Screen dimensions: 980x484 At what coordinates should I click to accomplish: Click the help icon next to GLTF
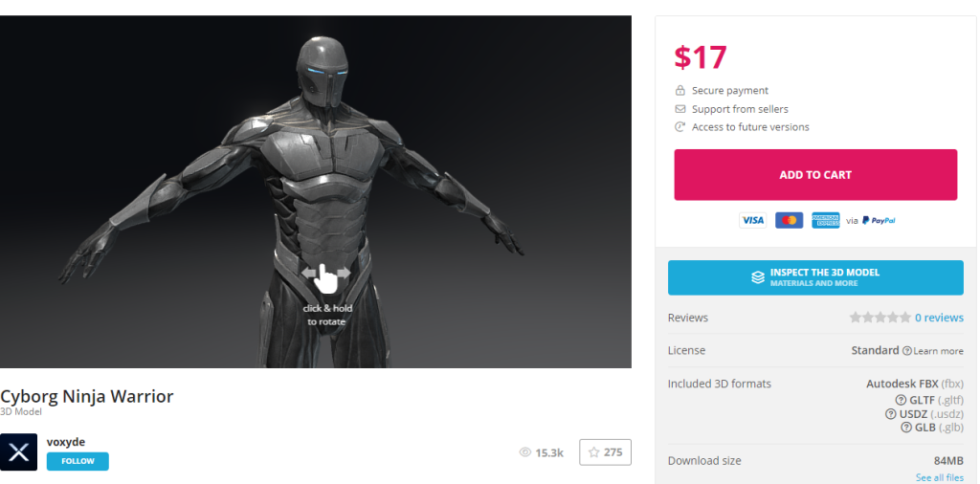pos(901,400)
